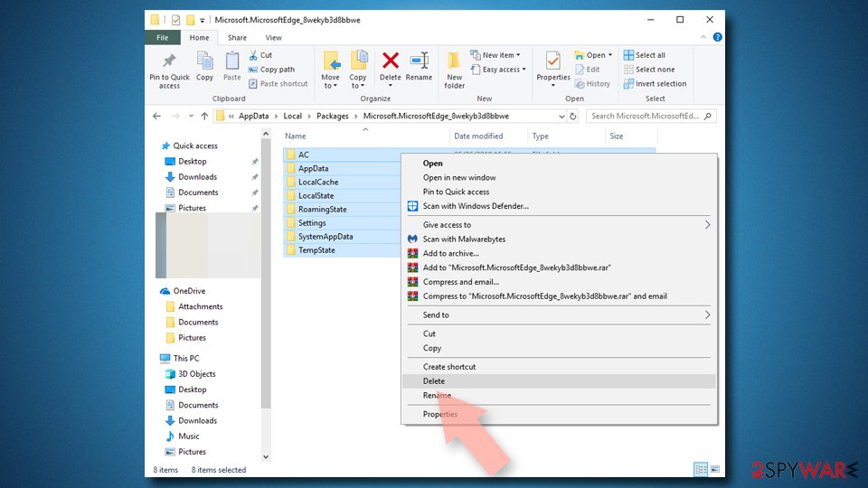Click History in the ribbon
This screenshot has width=868, height=488.
click(x=592, y=83)
